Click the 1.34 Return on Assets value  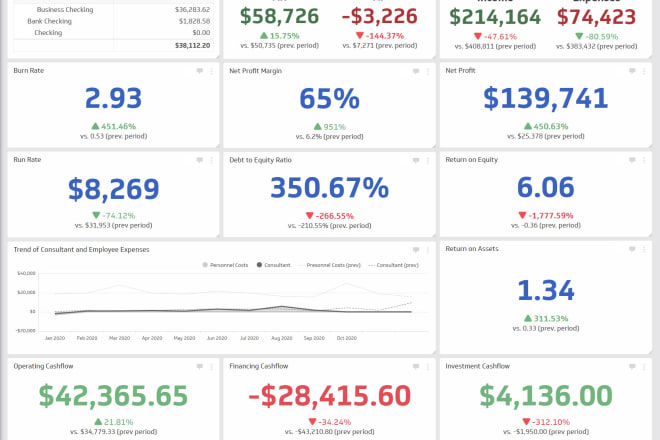[546, 291]
